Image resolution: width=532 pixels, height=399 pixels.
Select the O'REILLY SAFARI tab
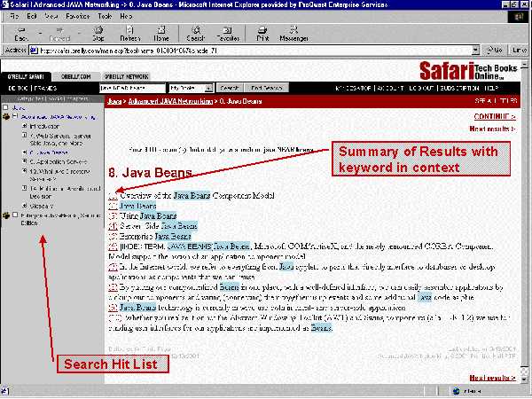[26, 76]
